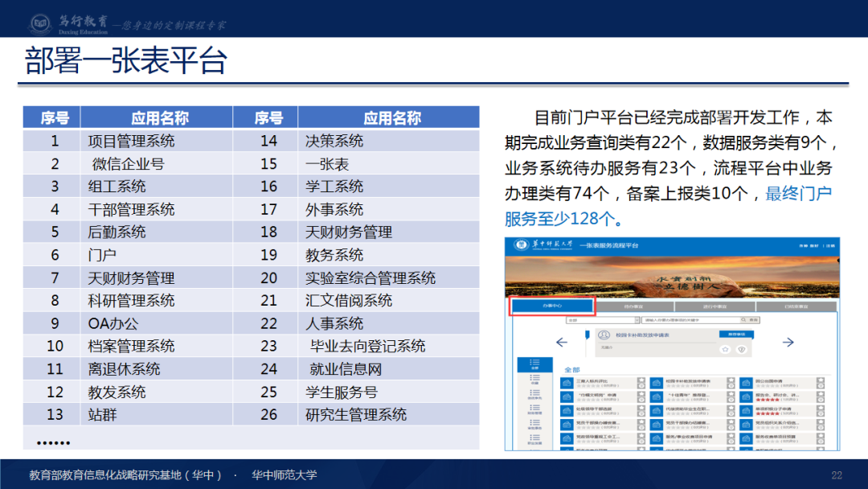Click the row number 13 in the table
The width and height of the screenshot is (868, 489).
[55, 415]
